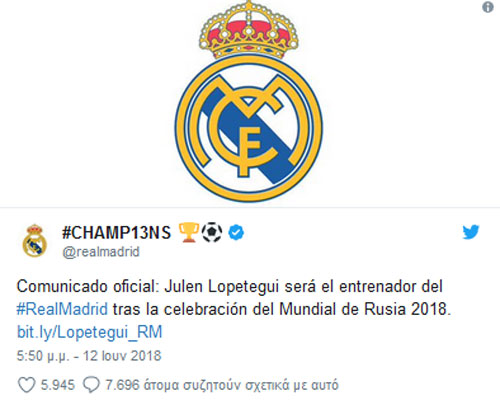This screenshot has height=405, width=500.
Task: Open the Real Madrid profile avatar
Action: click(34, 240)
